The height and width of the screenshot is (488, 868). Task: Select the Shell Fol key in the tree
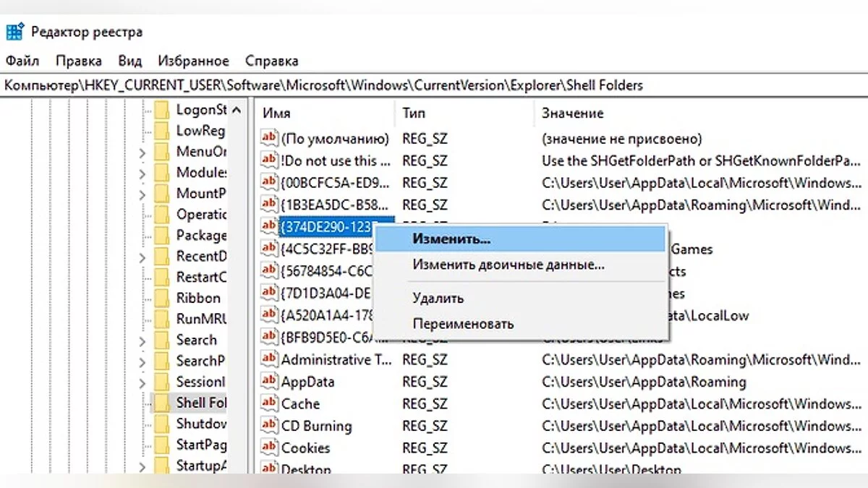(x=201, y=403)
